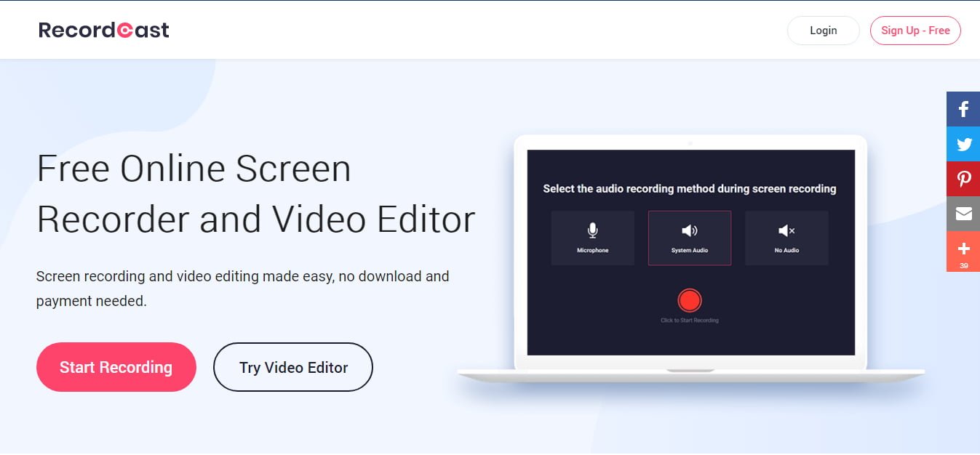980x455 pixels.
Task: Open more sharing options plus icon
Action: pos(963,251)
